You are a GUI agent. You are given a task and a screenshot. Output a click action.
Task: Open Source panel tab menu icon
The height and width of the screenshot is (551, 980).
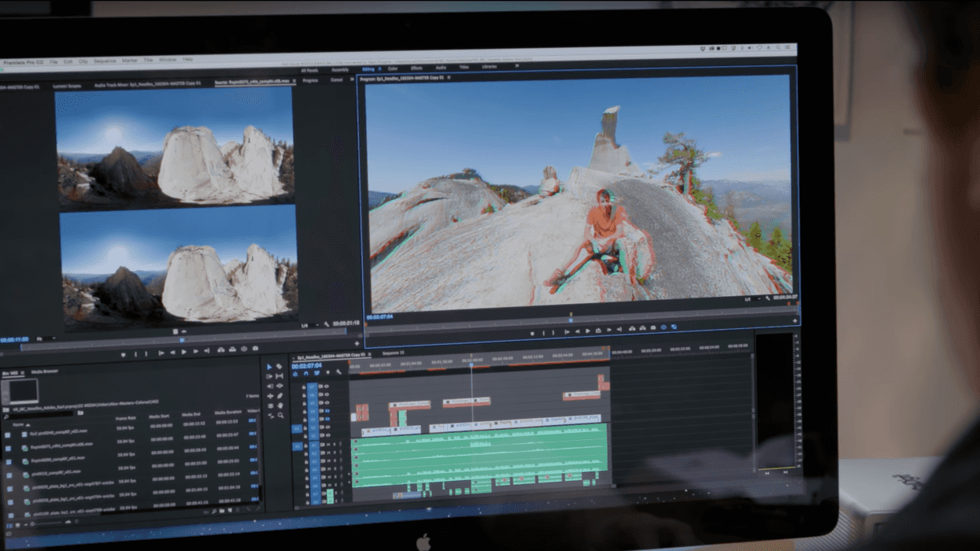[x=294, y=81]
